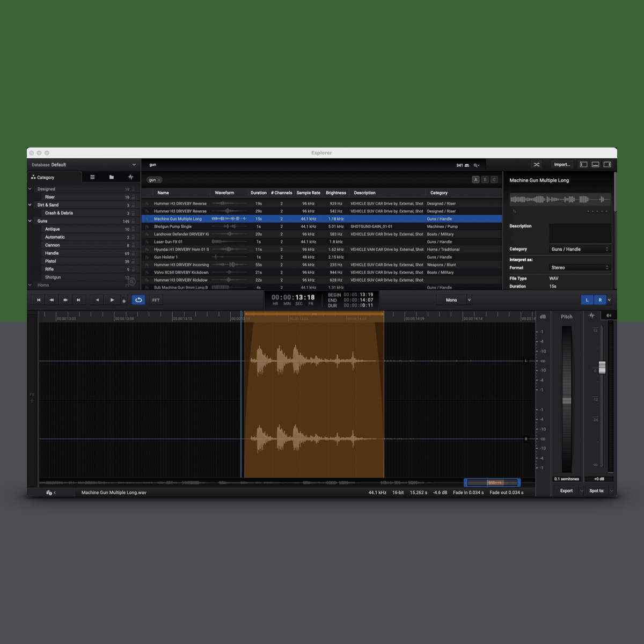Open the Mono channel dropdown
644x644 pixels.
(x=455, y=299)
